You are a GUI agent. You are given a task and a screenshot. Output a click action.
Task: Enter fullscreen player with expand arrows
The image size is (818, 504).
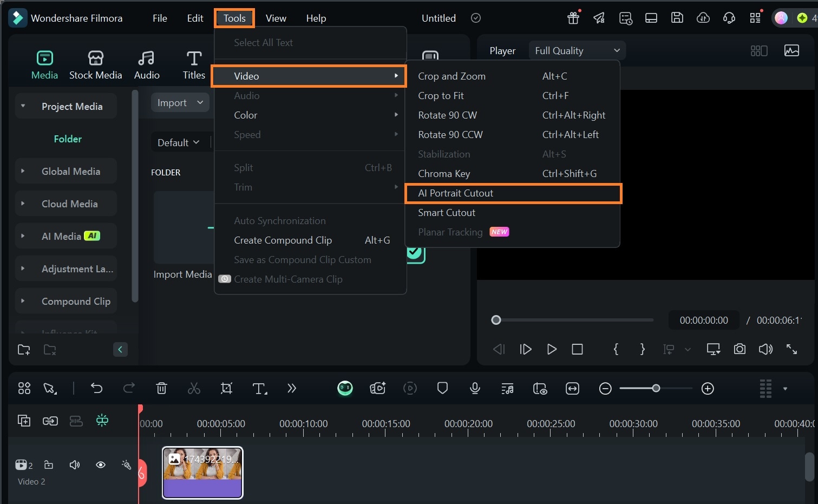pyautogui.click(x=791, y=349)
